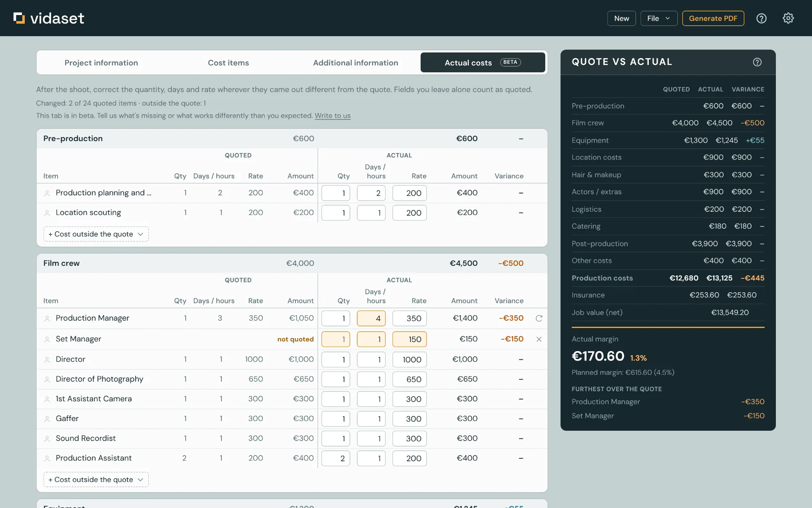Click Planned margin €615.60 (4.5%) text
812x508 pixels.
tap(623, 372)
